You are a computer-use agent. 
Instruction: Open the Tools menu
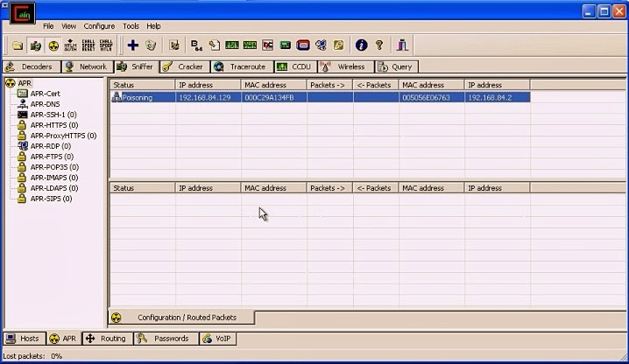pos(131,26)
